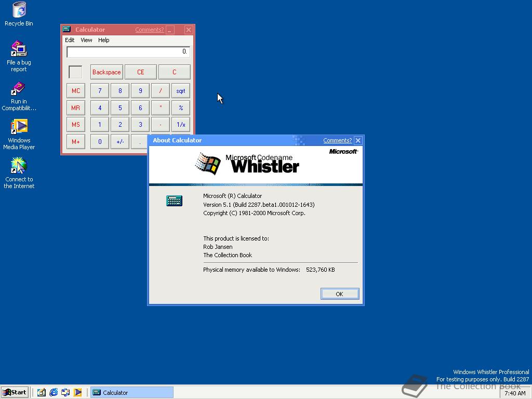Click the sqrt button
This screenshot has height=399, width=532.
[181, 91]
